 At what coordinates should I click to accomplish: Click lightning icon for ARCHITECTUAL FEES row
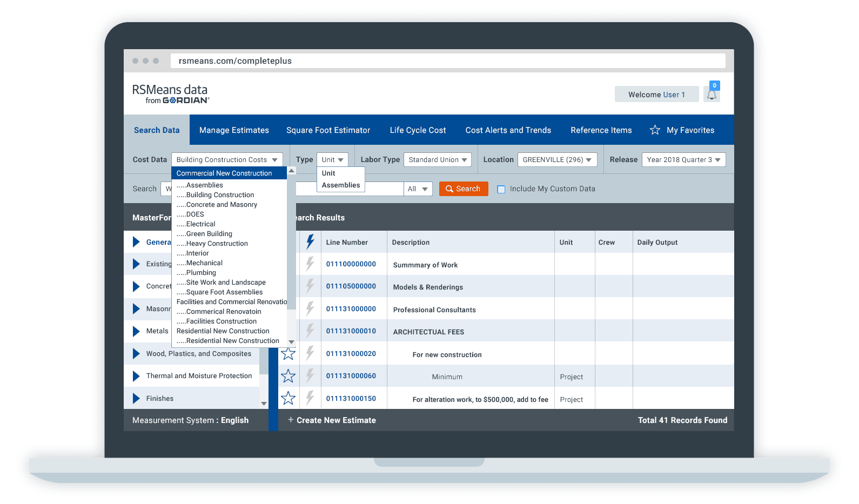tap(310, 331)
